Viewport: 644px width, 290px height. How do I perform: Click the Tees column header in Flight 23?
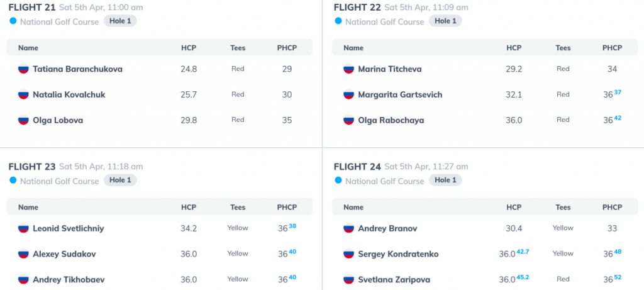point(237,207)
